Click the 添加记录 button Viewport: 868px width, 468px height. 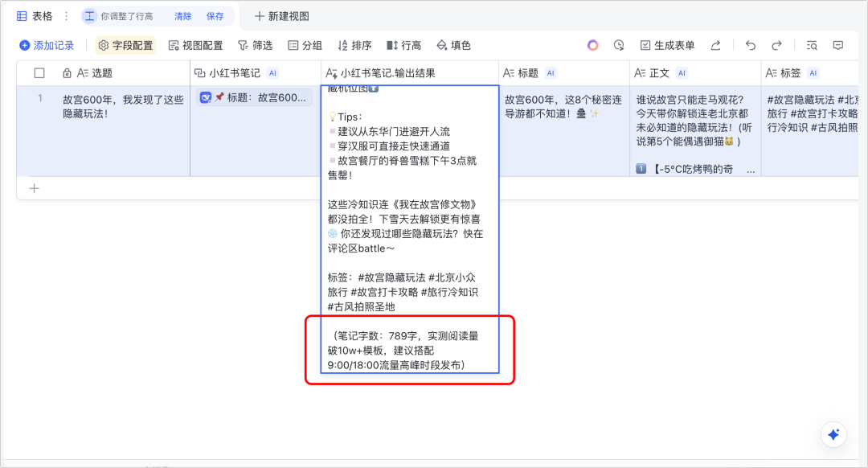click(x=47, y=45)
